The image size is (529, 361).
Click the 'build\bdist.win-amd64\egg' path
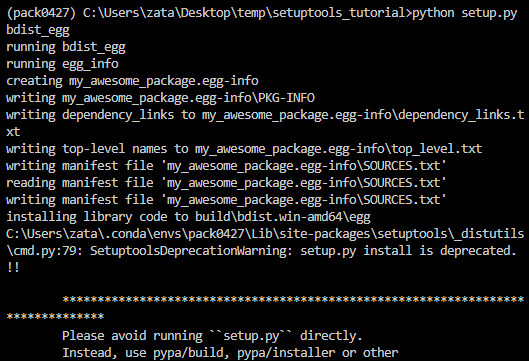283,217
